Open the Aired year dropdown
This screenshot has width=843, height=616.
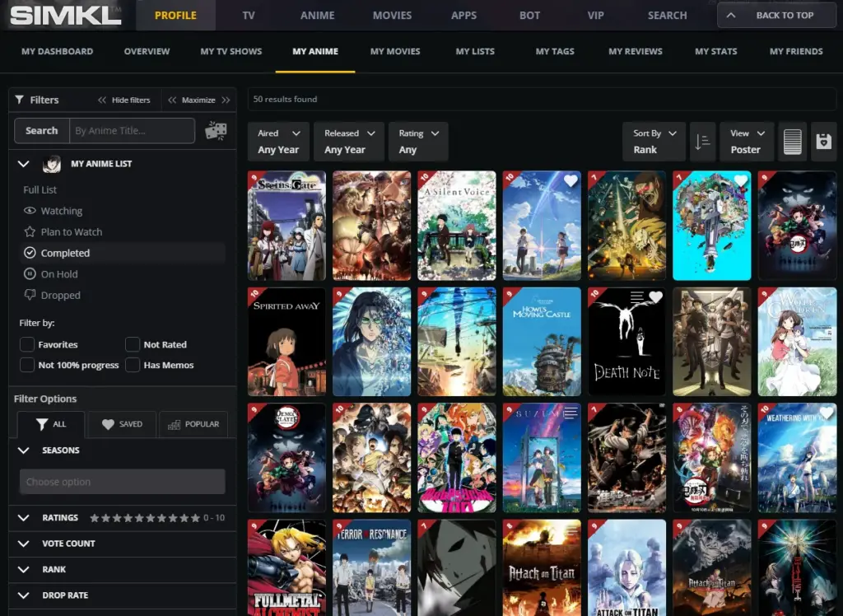point(278,142)
